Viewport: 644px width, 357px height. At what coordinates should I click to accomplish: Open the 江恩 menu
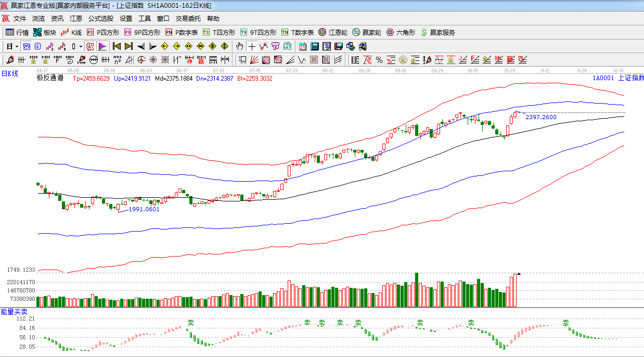point(76,18)
